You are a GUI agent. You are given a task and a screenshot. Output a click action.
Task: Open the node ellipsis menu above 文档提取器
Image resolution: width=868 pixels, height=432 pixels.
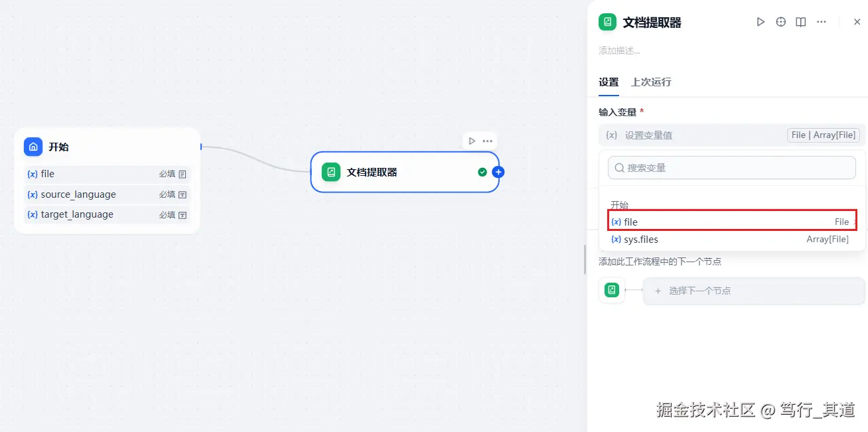click(x=487, y=141)
